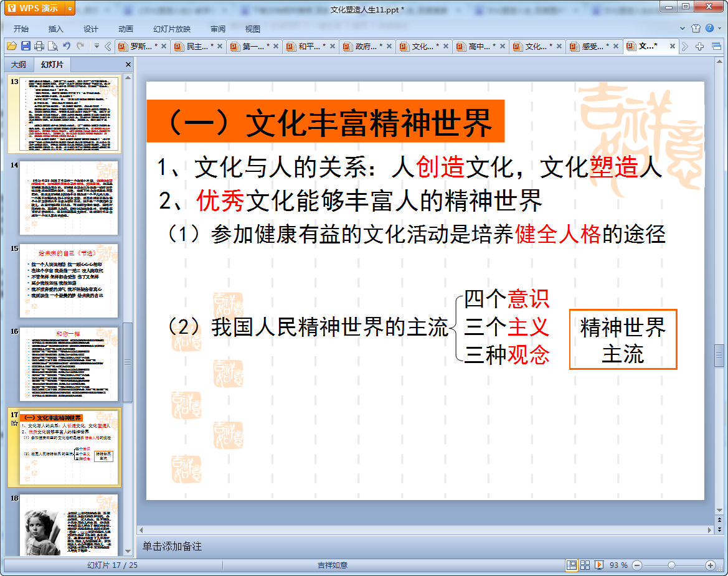Click the blue Help question mark icon
Image resolution: width=728 pixels, height=576 pixels.
(709, 28)
